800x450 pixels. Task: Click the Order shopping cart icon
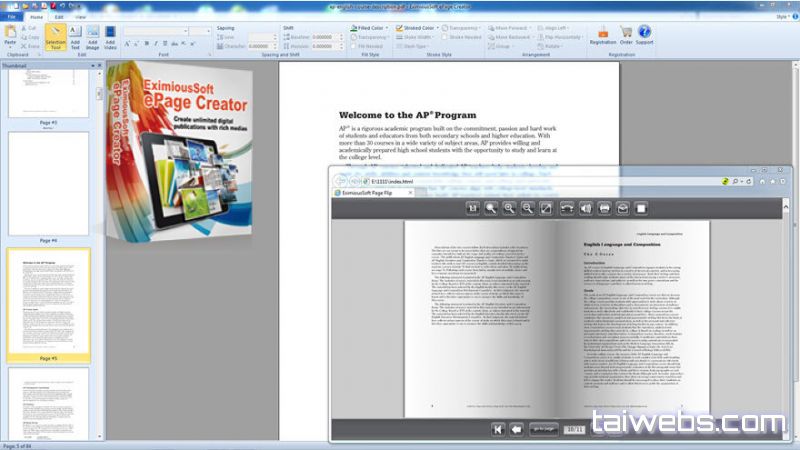click(626, 35)
